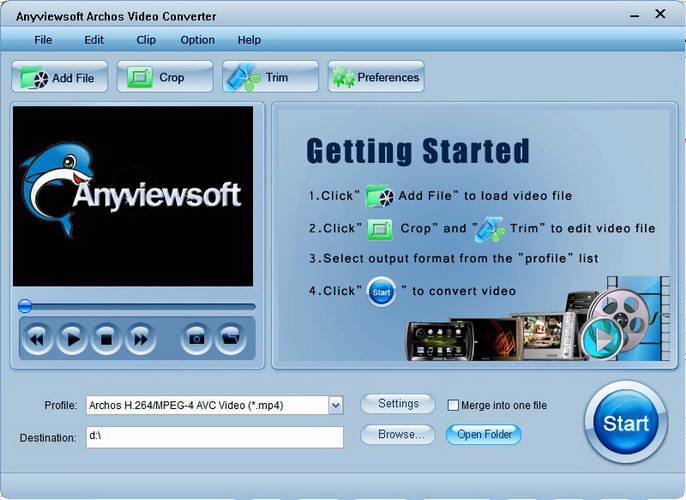This screenshot has height=500, width=686.
Task: Open the Trim tool
Action: coord(270,77)
